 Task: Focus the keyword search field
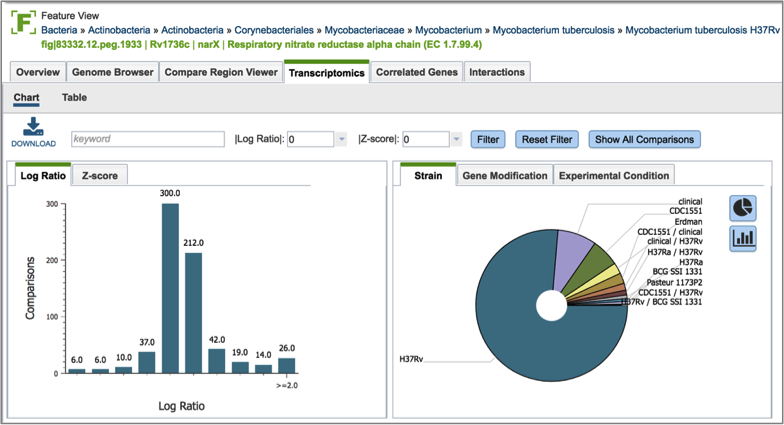coord(148,139)
